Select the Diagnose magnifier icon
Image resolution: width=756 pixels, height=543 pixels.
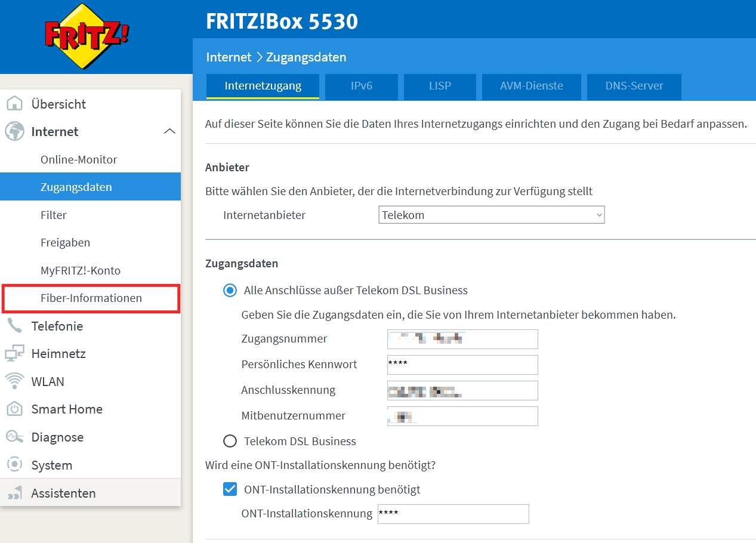pos(17,437)
